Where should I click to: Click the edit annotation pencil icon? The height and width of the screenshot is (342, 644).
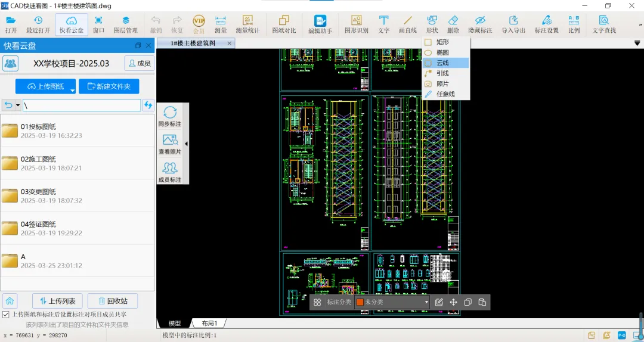point(439,302)
